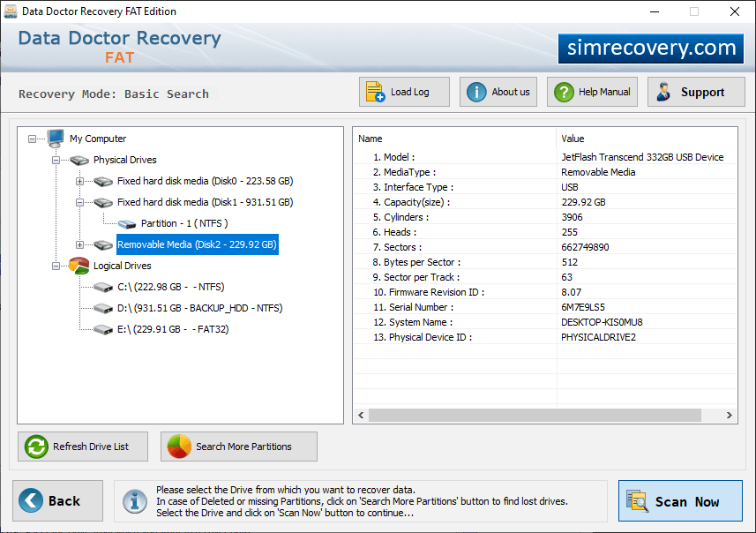Viewport: 756px width, 533px height.
Task: Click the Value column header
Action: pos(647,139)
